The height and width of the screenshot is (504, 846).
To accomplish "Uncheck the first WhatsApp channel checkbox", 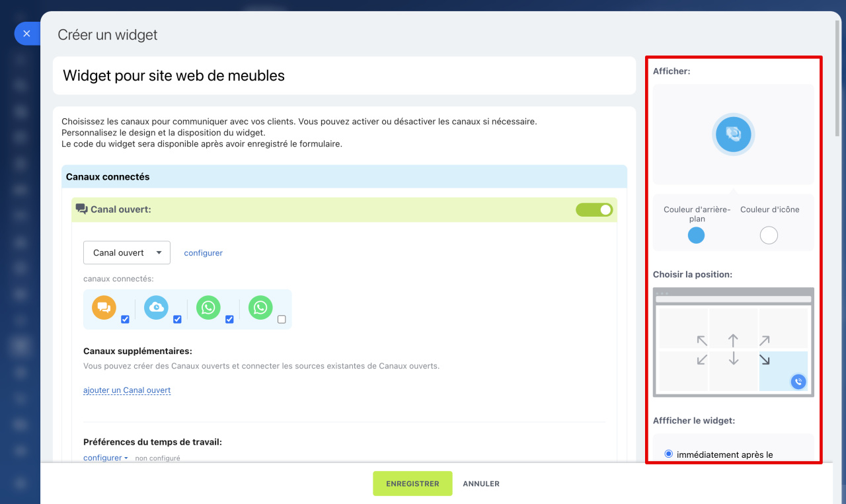I will [229, 320].
